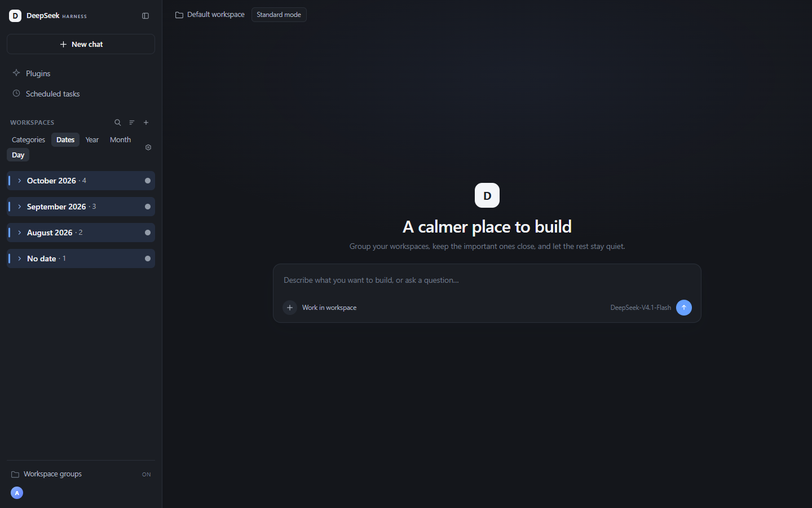Image resolution: width=812 pixels, height=508 pixels.
Task: Switch to Categories grouping tab
Action: point(28,139)
